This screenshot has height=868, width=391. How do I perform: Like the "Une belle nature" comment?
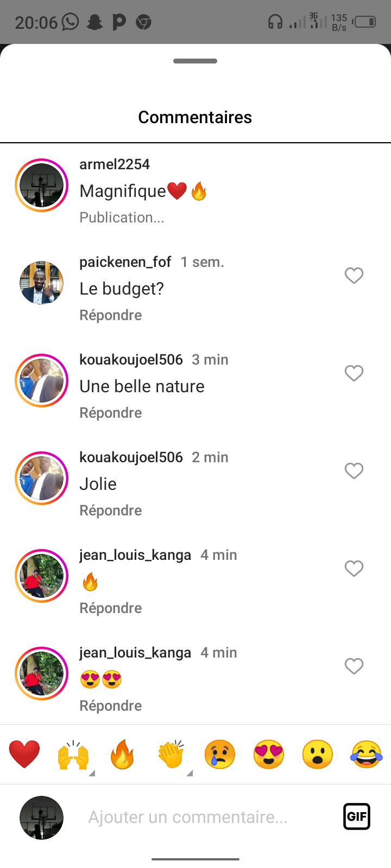tap(354, 373)
